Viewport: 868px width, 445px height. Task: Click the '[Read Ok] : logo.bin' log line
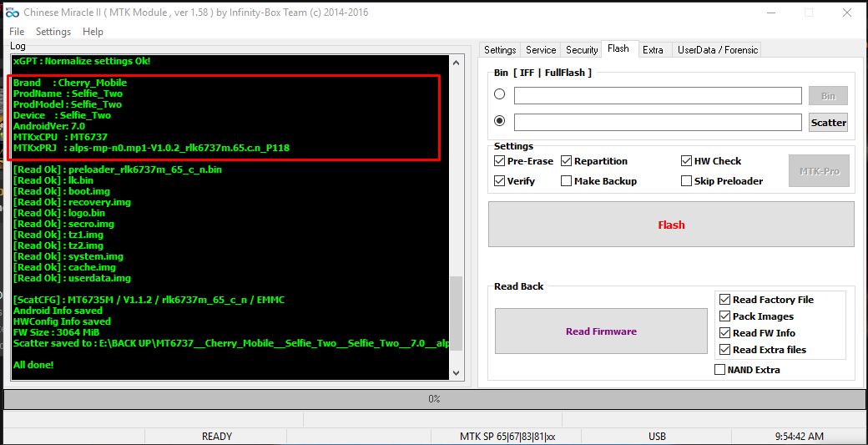tap(59, 213)
